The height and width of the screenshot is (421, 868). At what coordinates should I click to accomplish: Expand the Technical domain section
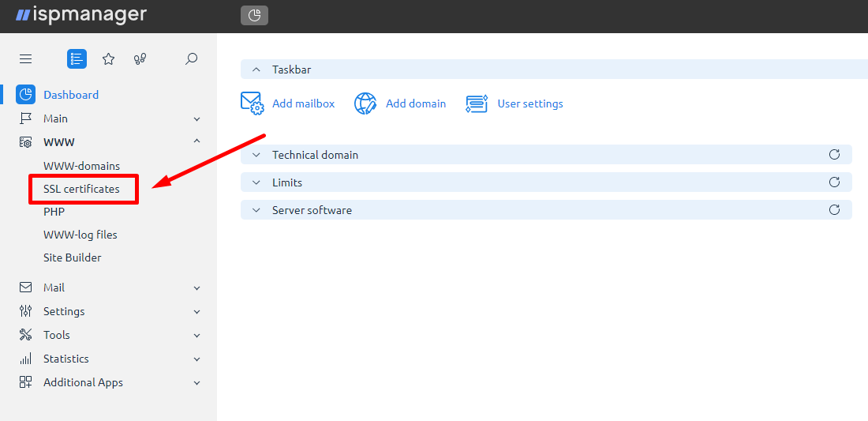coord(256,155)
